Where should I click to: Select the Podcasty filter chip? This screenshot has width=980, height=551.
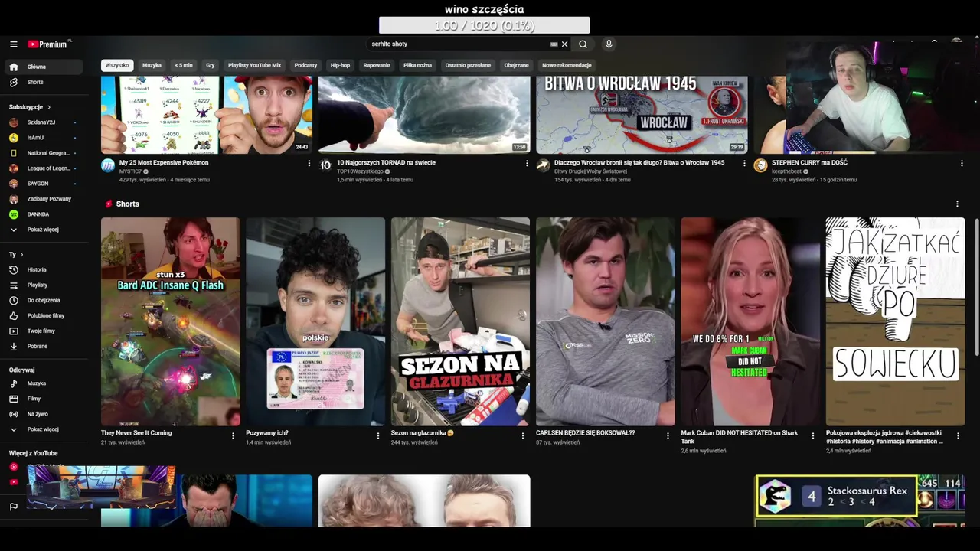305,65
